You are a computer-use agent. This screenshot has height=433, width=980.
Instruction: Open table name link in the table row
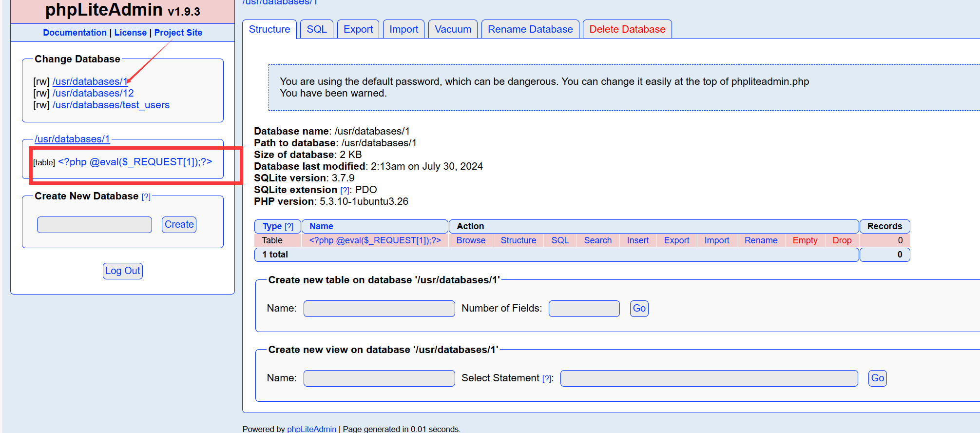click(x=375, y=240)
